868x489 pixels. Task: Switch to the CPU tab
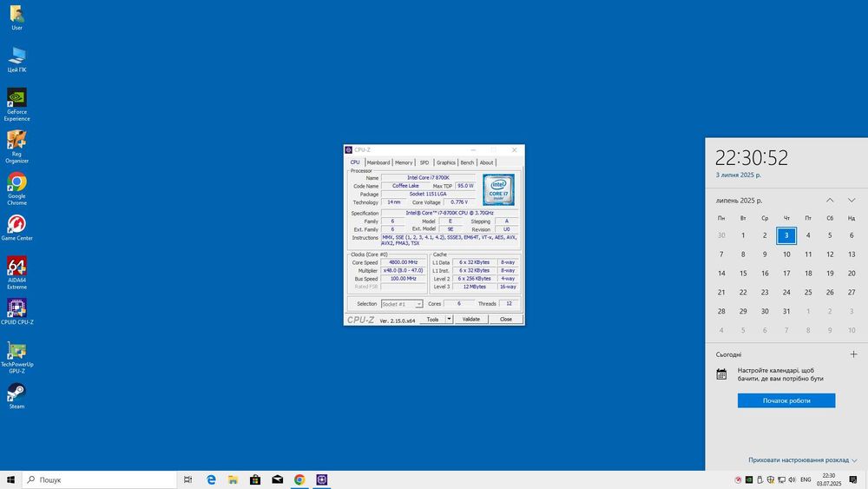point(355,162)
